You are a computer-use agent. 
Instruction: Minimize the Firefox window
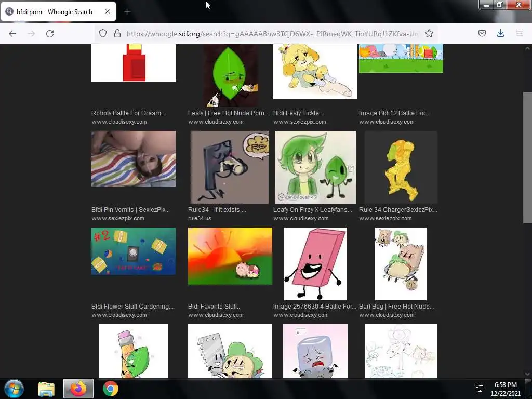point(486,5)
